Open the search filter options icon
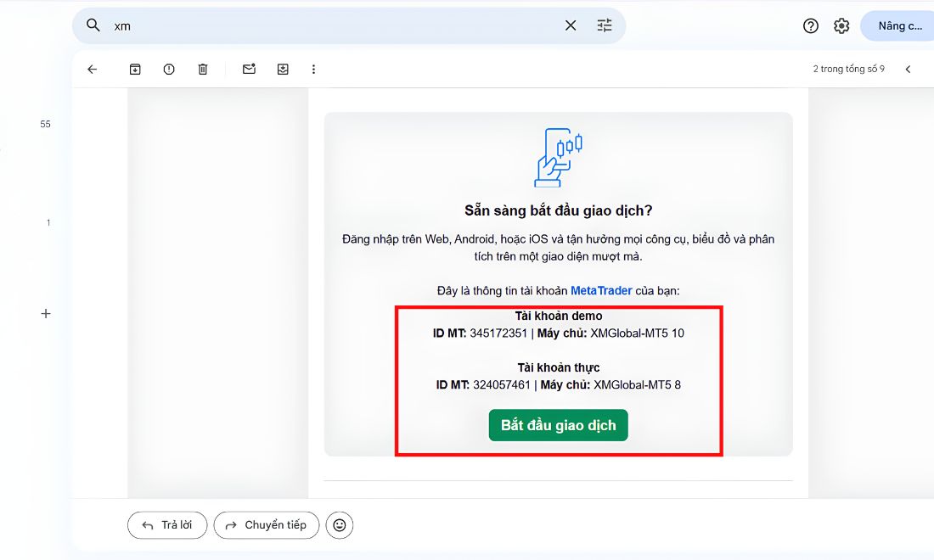 click(x=605, y=25)
